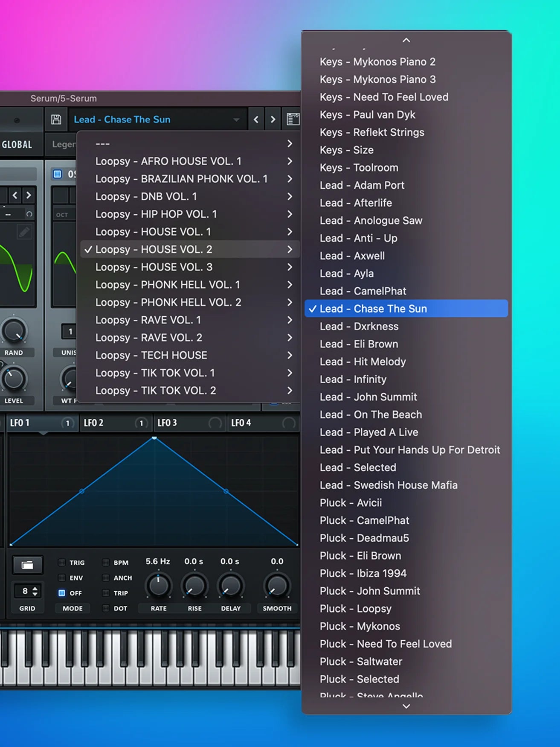The width and height of the screenshot is (560, 747).
Task: Select Loopsy - RAVE VOL. 1 folder
Action: (x=190, y=320)
